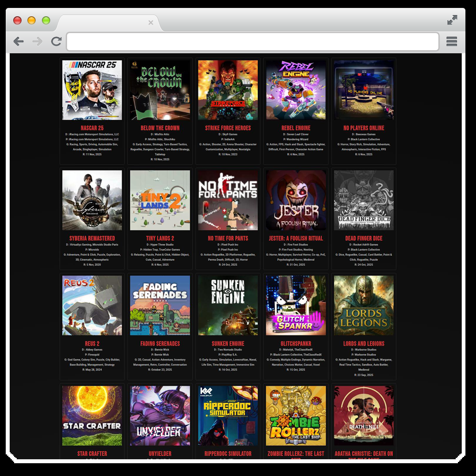Open the No Players Online title link
Viewport: 476px width, 476px height.
tap(364, 128)
